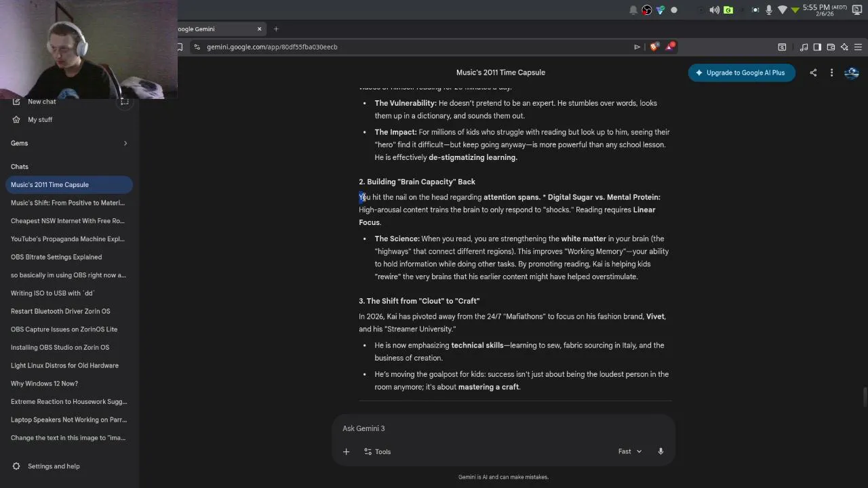Toggle the system tray microphone icon
868x488 pixels.
(x=769, y=10)
